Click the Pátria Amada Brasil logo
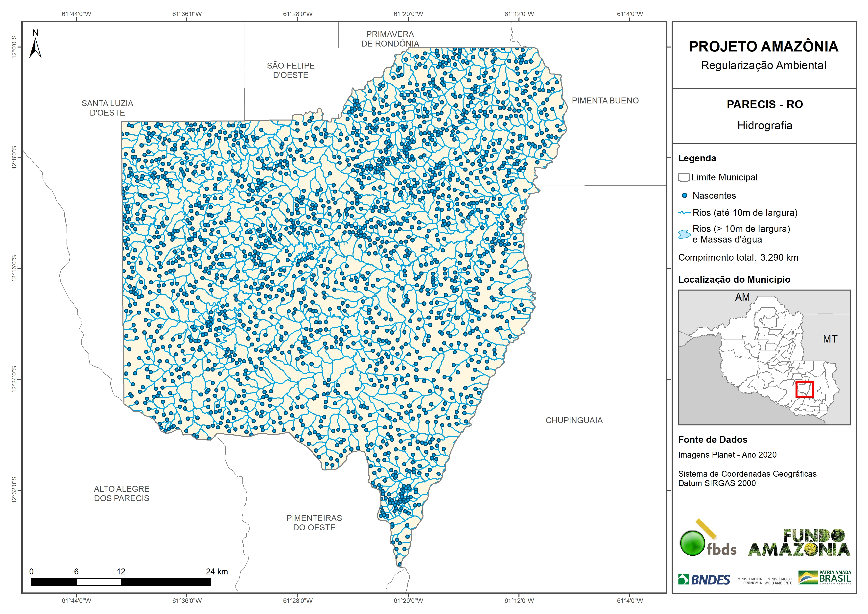The image size is (868, 614). (824, 578)
